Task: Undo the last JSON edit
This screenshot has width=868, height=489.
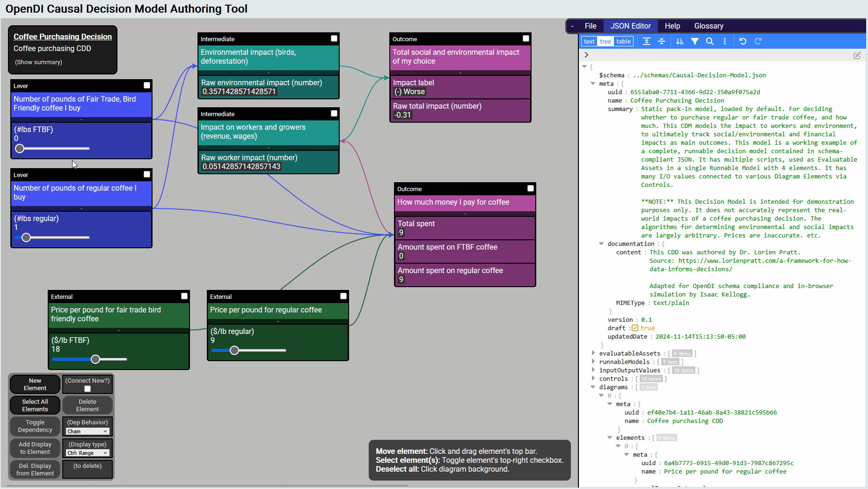Action: [x=743, y=41]
